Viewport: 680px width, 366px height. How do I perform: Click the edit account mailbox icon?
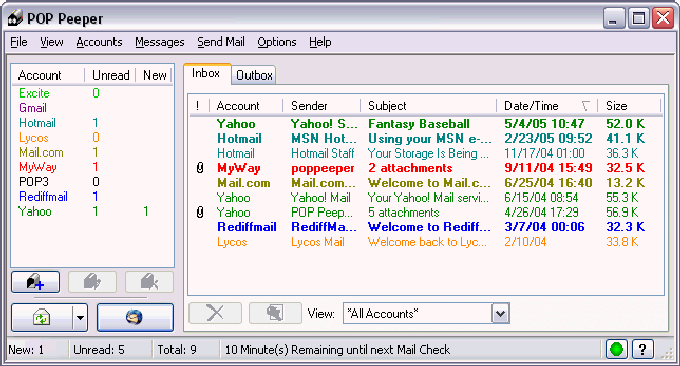(x=92, y=282)
